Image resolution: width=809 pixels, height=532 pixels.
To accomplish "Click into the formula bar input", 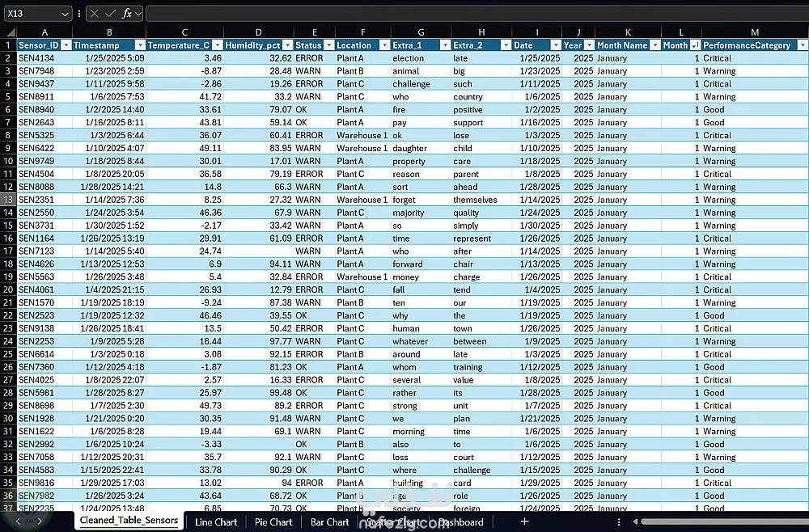I will [477, 14].
